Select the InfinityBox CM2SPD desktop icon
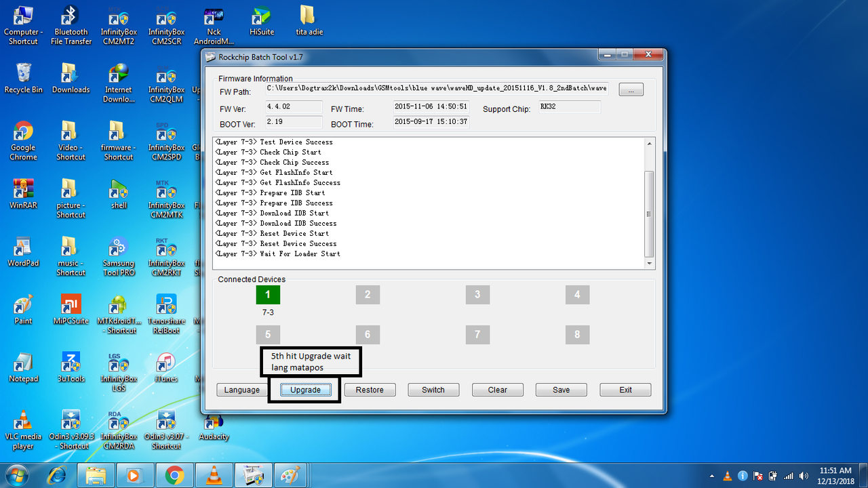This screenshot has width=868, height=488. click(x=166, y=140)
